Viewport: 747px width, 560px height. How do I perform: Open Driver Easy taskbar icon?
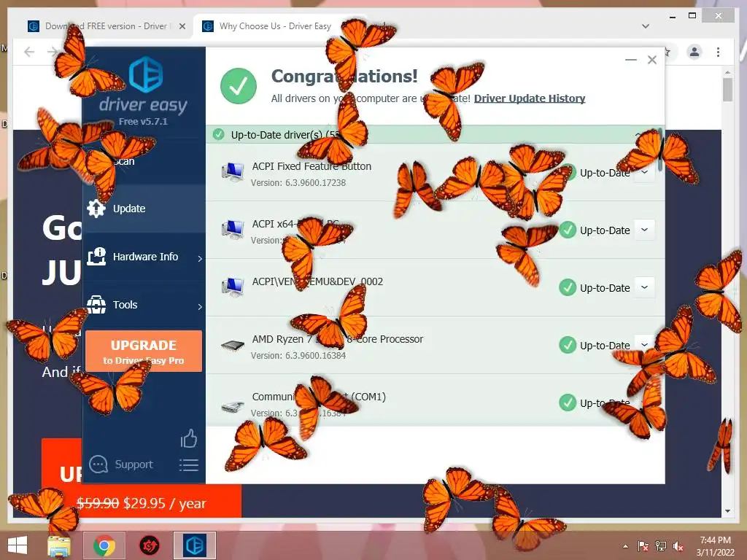point(194,545)
